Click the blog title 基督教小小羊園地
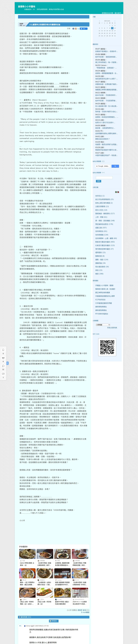The image size is (138, 644). tap(27, 7)
